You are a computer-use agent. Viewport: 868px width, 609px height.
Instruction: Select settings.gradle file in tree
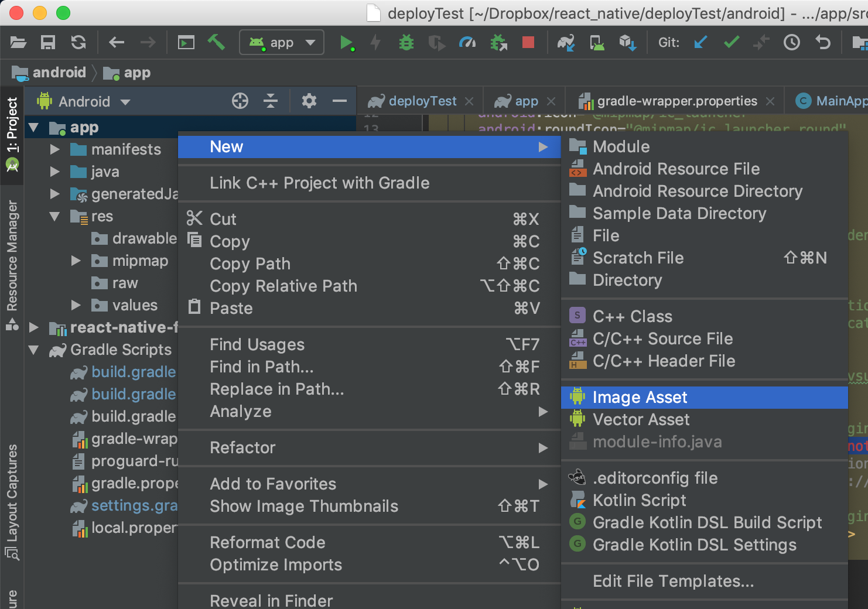(124, 505)
